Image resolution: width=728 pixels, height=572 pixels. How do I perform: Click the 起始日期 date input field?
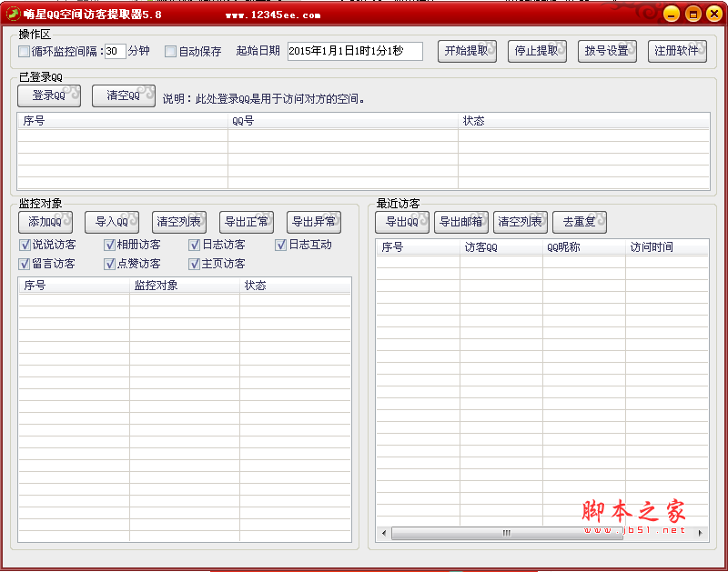(355, 51)
